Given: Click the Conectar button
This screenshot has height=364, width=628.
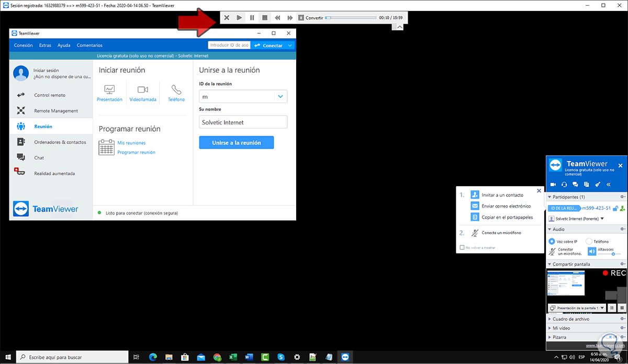Looking at the screenshot, I should (268, 45).
